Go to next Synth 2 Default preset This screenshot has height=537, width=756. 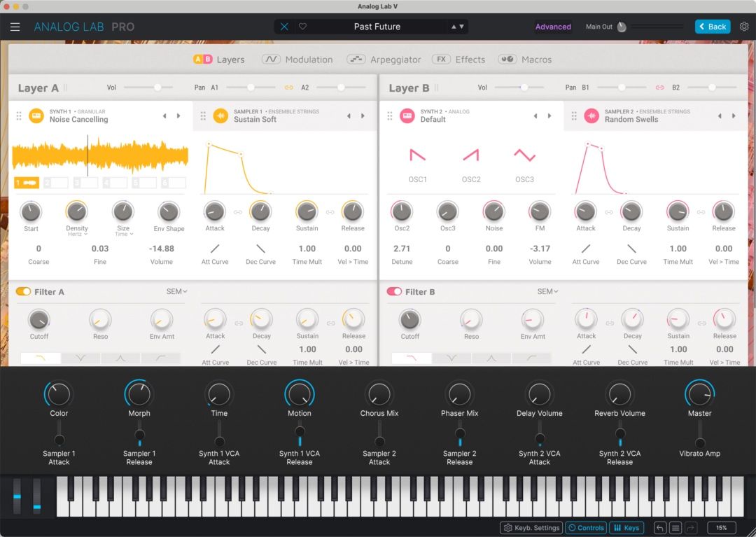pyautogui.click(x=549, y=116)
